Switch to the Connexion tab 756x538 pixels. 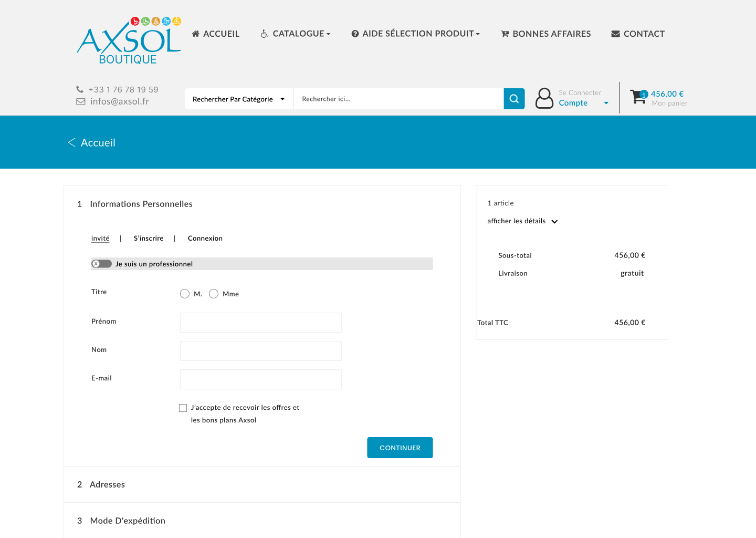point(205,238)
